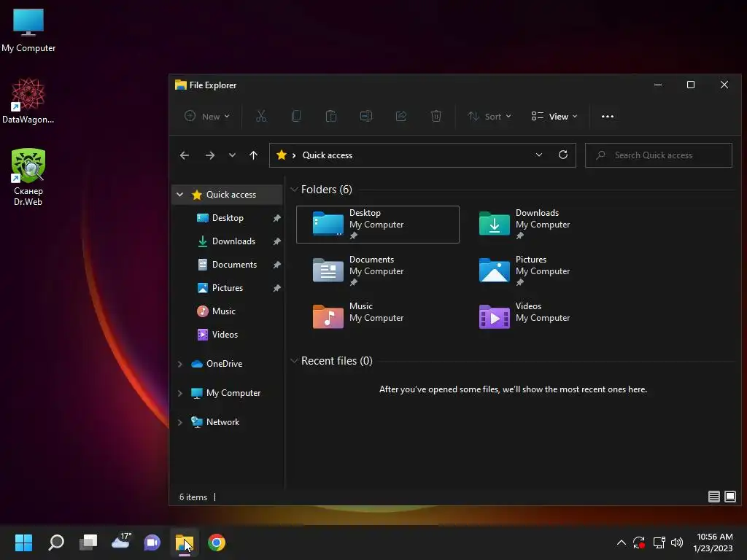Collapse the Recent files (0) group
Image resolution: width=747 pixels, height=560 pixels.
294,361
